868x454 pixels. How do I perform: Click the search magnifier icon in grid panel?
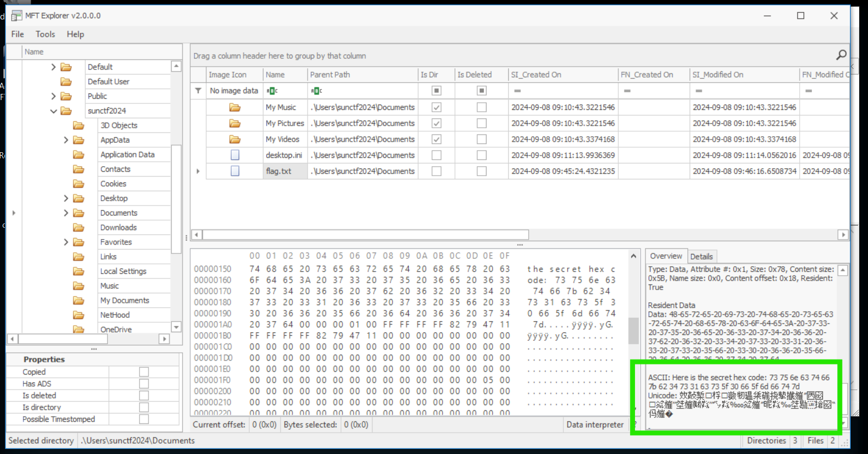point(841,54)
